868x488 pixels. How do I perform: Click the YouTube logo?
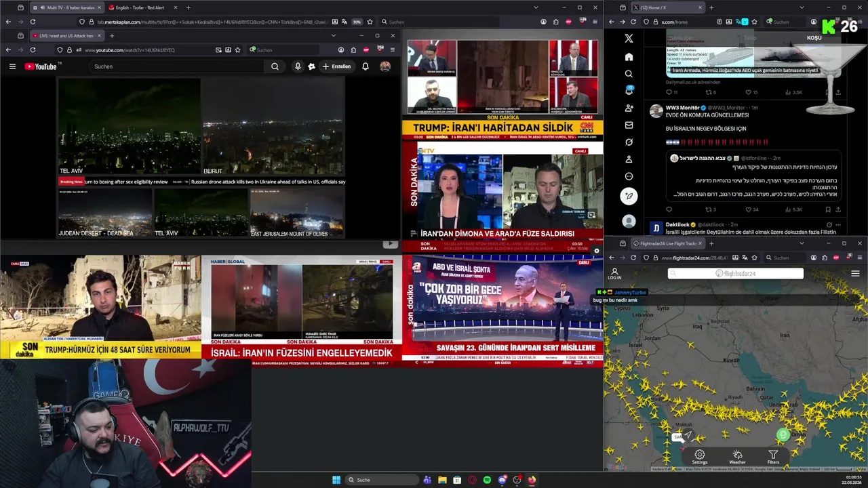41,66
